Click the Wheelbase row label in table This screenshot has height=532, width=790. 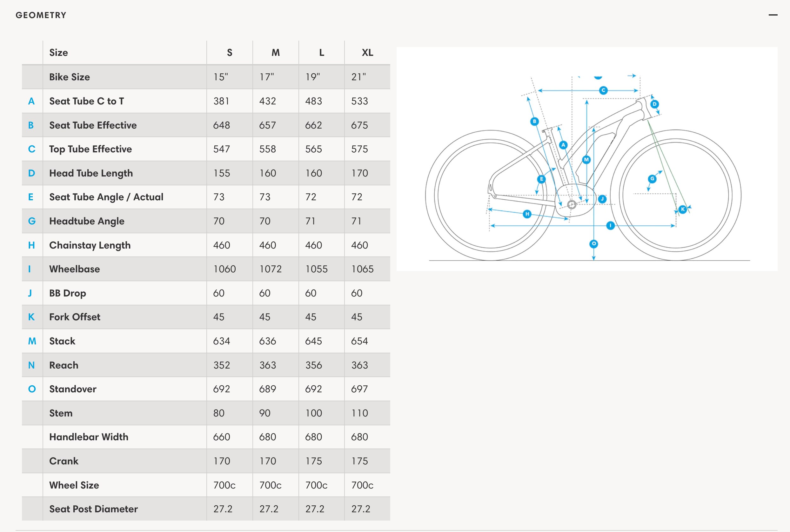point(75,269)
